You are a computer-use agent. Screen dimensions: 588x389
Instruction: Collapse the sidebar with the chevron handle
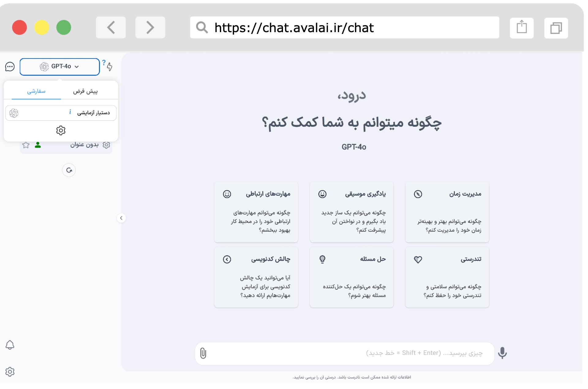[x=121, y=218]
